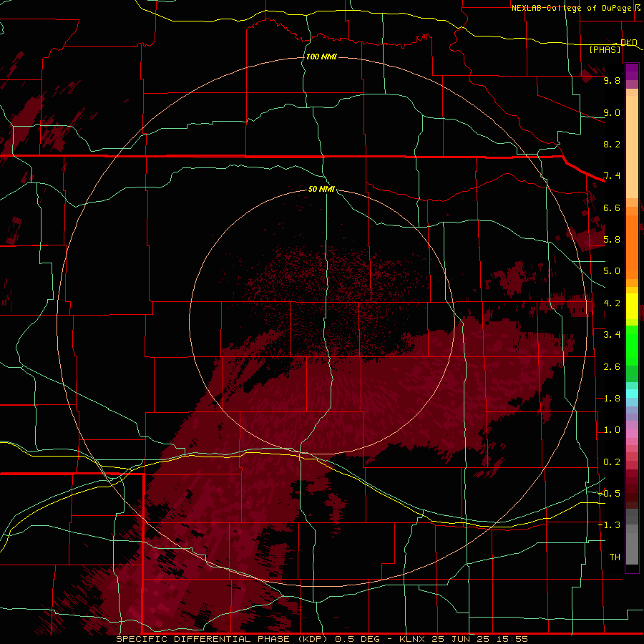This screenshot has height=644, width=644.
Task: Pick the bright green band of the color bar
Action: tap(632, 345)
